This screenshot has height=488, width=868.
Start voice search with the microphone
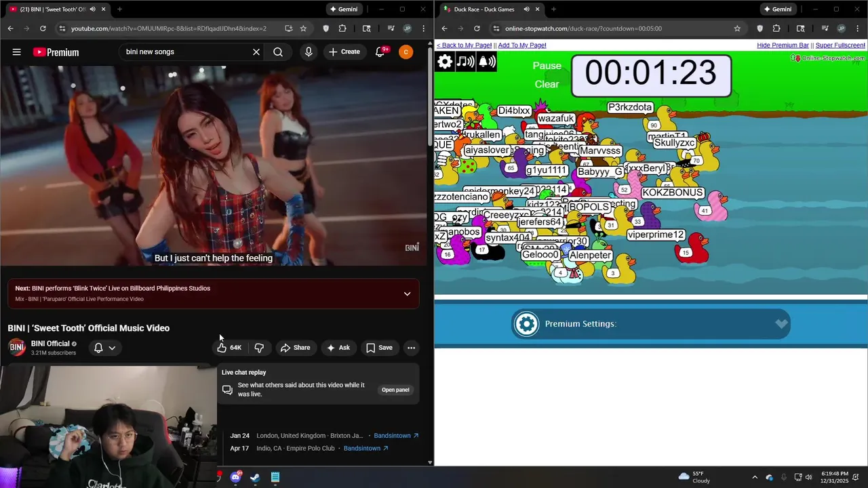coord(309,52)
